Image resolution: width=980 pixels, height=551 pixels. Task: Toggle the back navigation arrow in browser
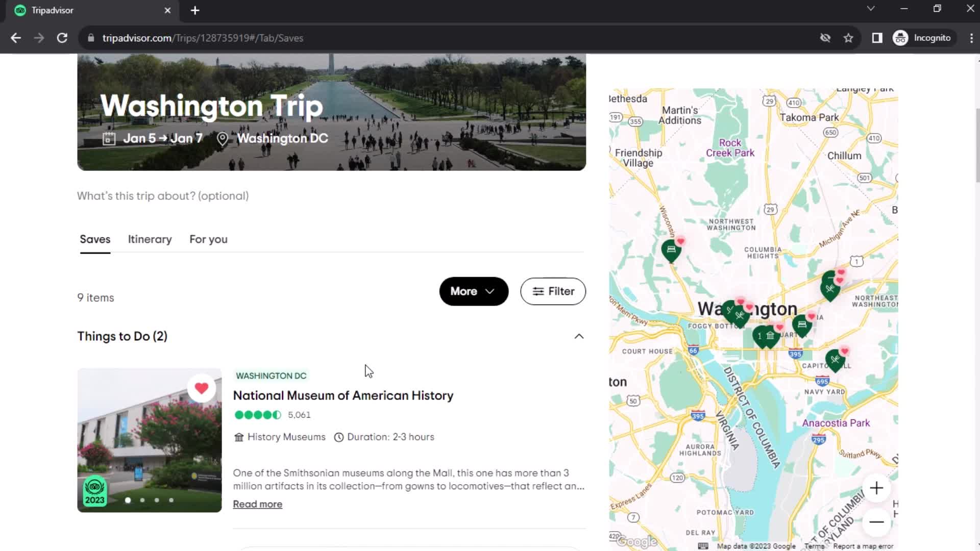(16, 38)
